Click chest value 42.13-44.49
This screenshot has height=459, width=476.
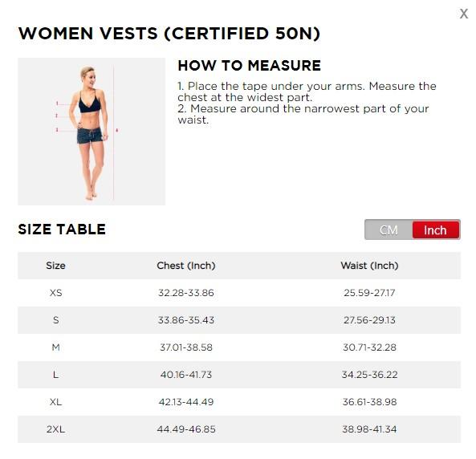[186, 402]
